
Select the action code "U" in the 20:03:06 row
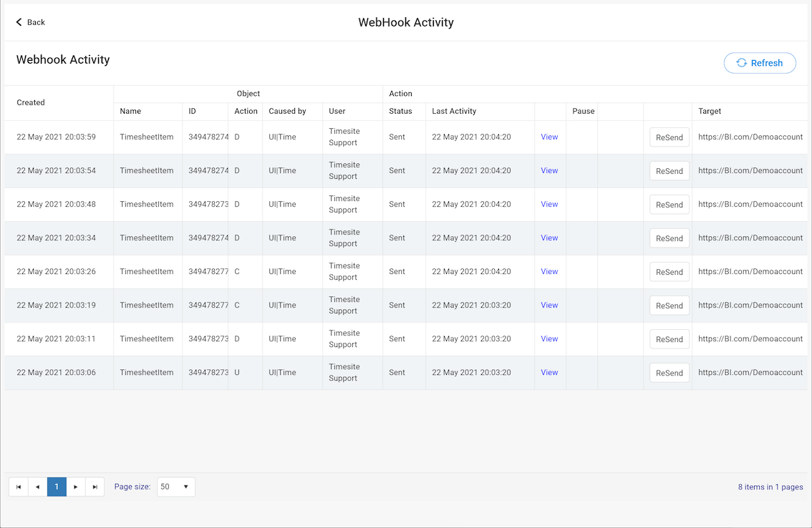(237, 373)
